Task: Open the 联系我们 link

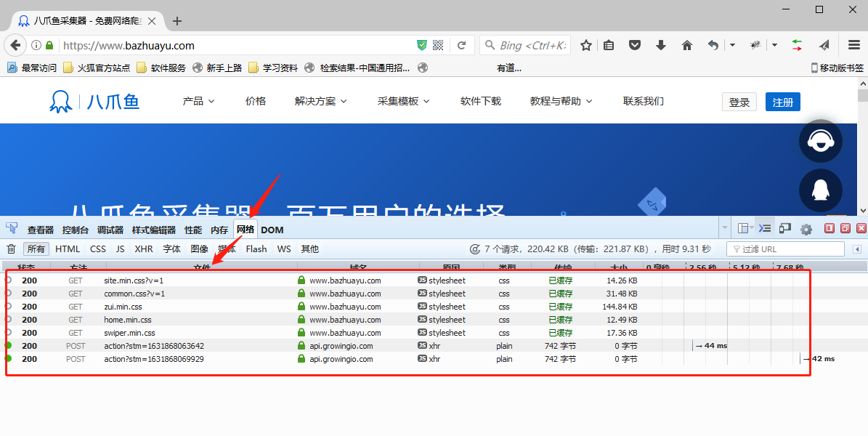Action: pos(644,102)
